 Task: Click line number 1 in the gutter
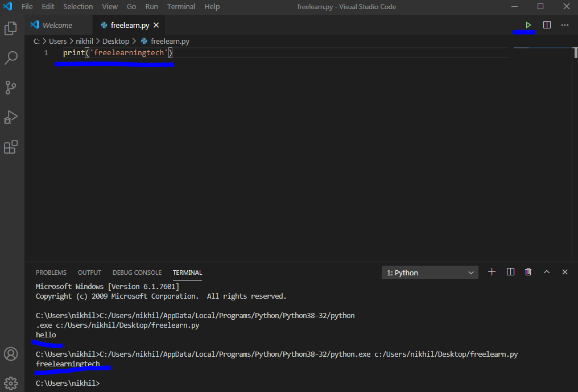pyautogui.click(x=46, y=53)
